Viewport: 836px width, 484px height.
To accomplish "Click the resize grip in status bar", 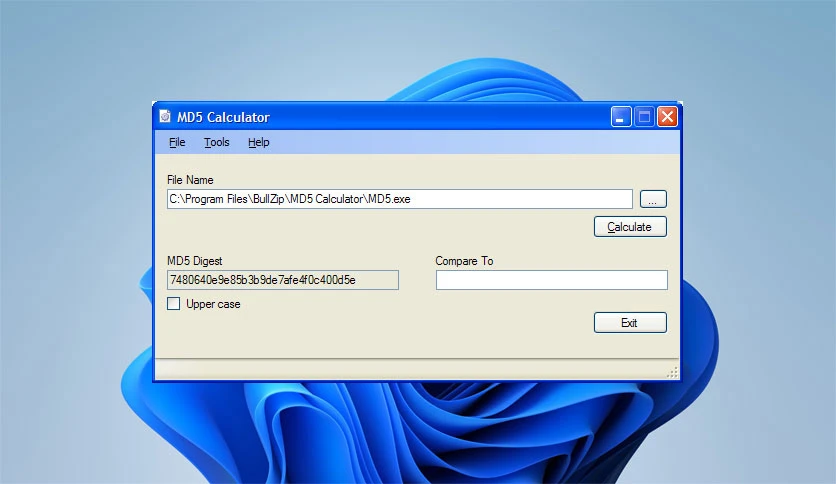I will pos(673,372).
